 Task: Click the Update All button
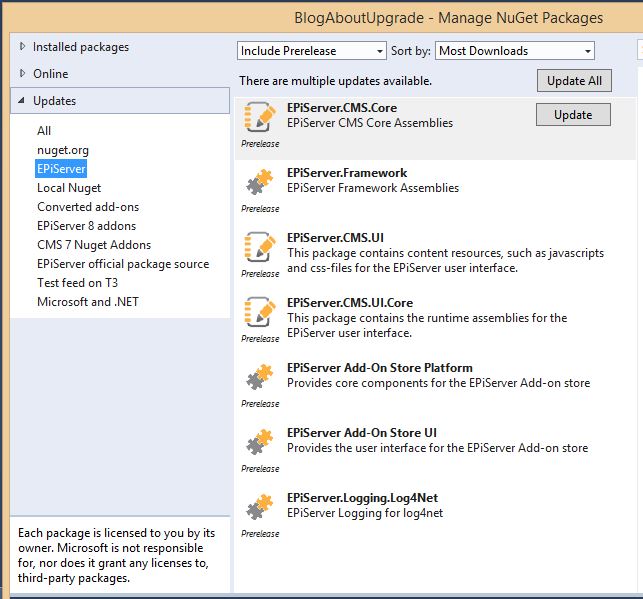point(574,81)
